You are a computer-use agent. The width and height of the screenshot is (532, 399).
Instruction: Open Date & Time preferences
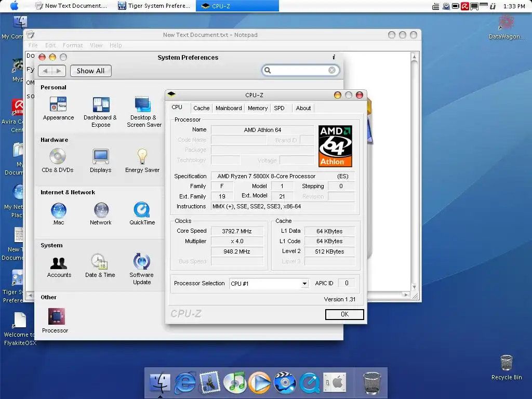tap(100, 266)
